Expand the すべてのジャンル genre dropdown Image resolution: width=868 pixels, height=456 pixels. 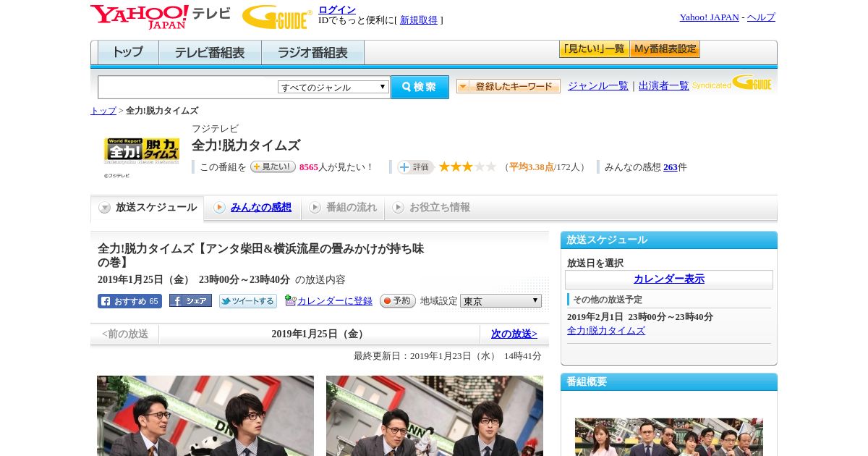coord(333,87)
